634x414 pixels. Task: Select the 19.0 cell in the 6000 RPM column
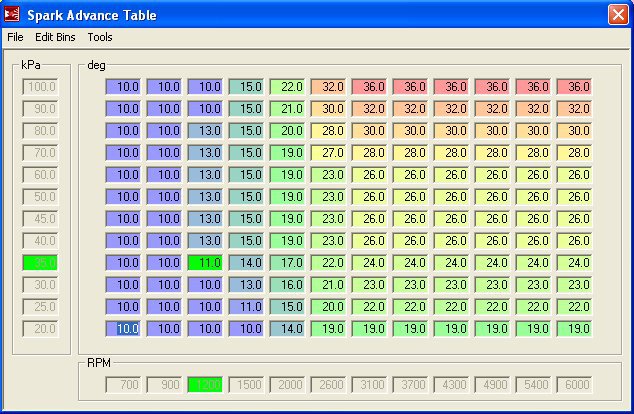click(x=576, y=328)
